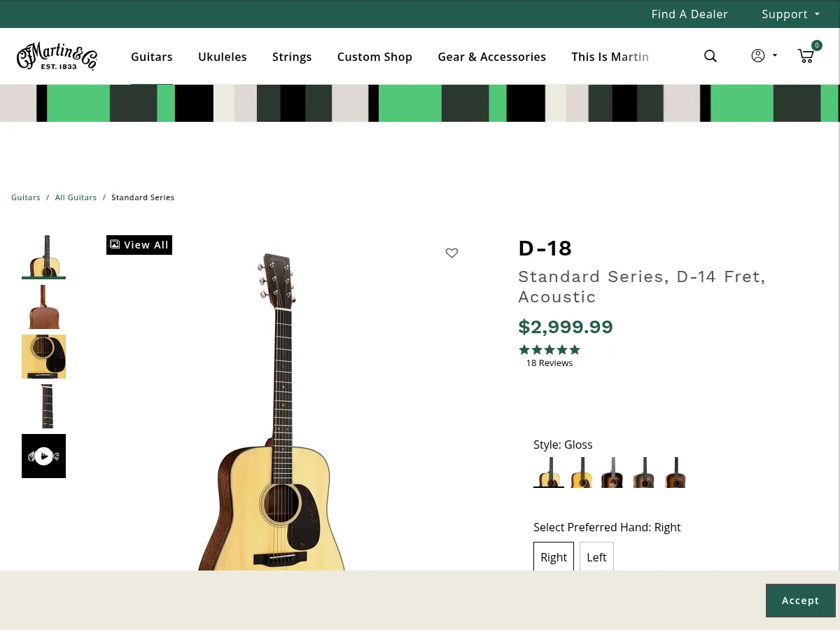Screen dimensions: 840x630
Task: Click the C.F. Martin & Co. logo
Action: pyautogui.click(x=57, y=56)
